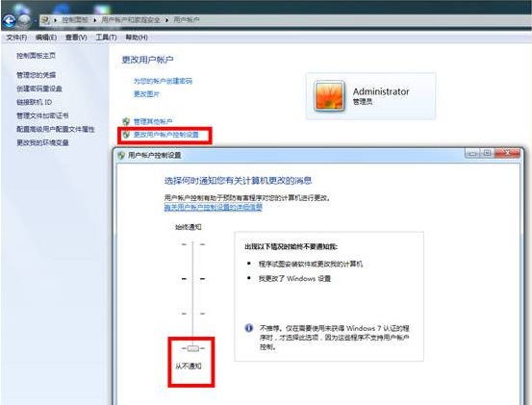Viewport: 532px width, 405px height.
Task: Click 更改用户帐户控制设置 link
Action: pos(166,135)
